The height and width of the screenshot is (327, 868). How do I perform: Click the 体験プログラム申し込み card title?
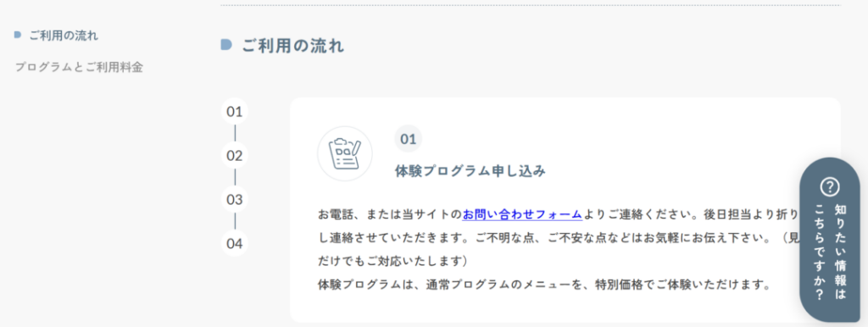tap(470, 171)
